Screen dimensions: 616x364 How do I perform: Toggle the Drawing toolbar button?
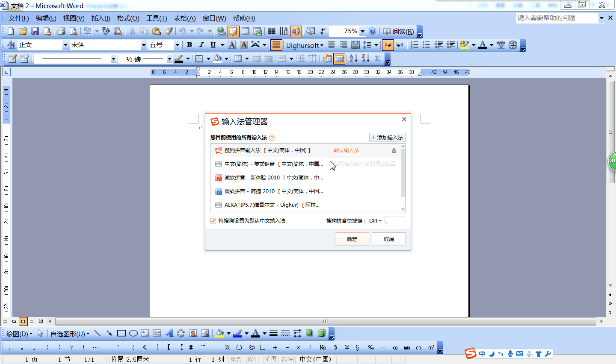(x=296, y=31)
